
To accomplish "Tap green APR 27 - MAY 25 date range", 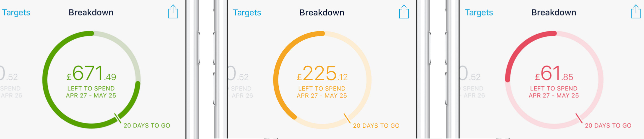I will (91, 96).
